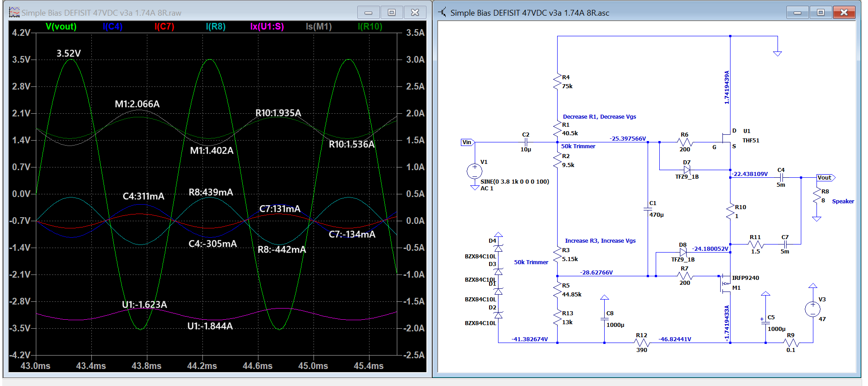Click the waveform window title bar icon
868x386 pixels.
(14, 13)
